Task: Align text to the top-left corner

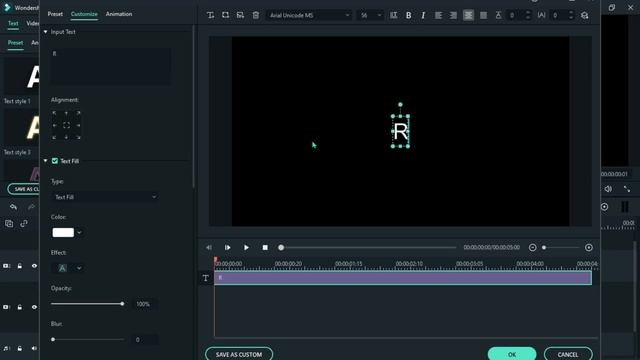Action: click(54, 113)
